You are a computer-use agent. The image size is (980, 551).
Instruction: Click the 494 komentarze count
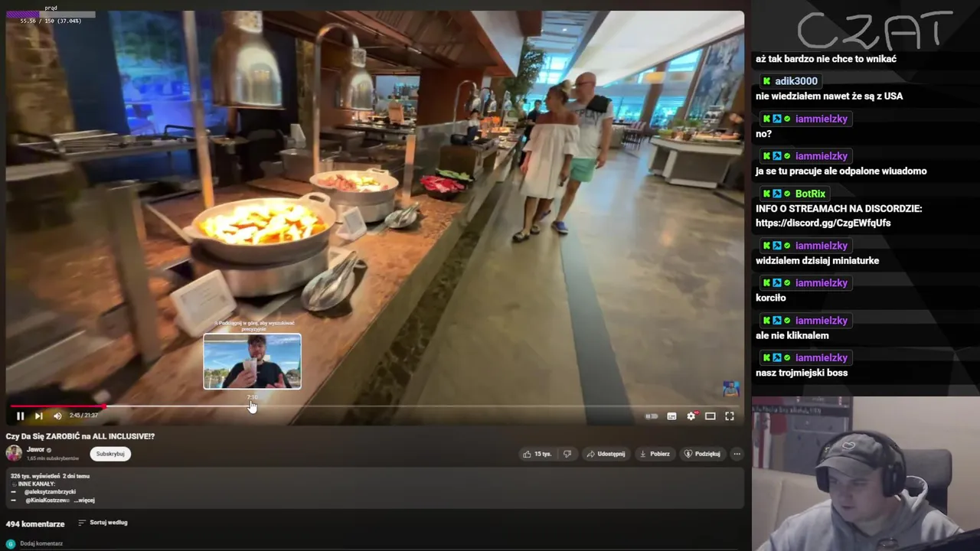(35, 524)
